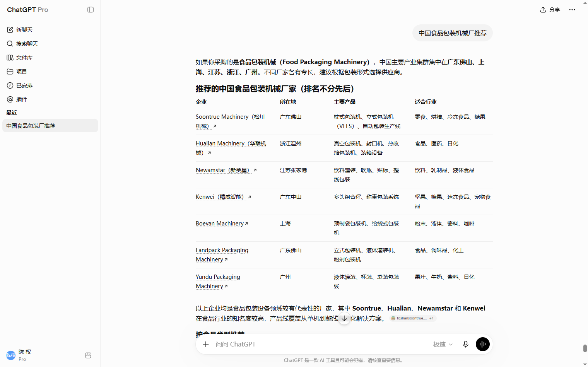The height and width of the screenshot is (367, 588).
Task: Open Yundu Packaging Machinery link
Action: [218, 282]
